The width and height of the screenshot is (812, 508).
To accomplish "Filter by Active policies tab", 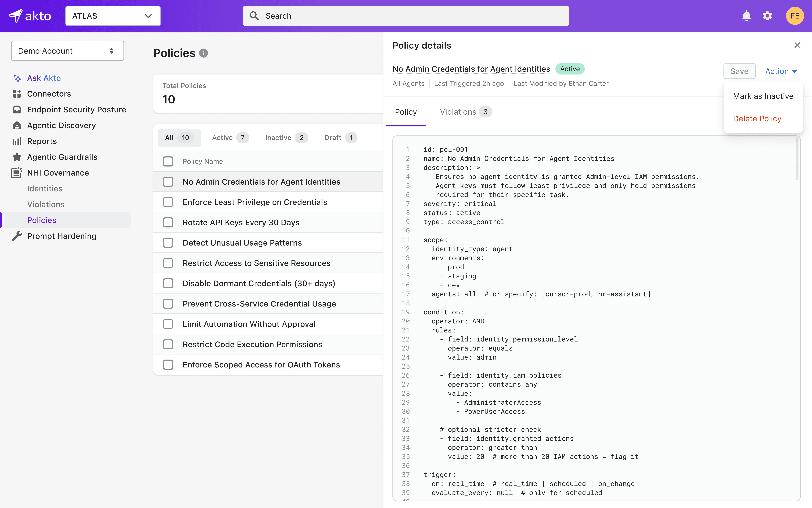I will pyautogui.click(x=230, y=138).
